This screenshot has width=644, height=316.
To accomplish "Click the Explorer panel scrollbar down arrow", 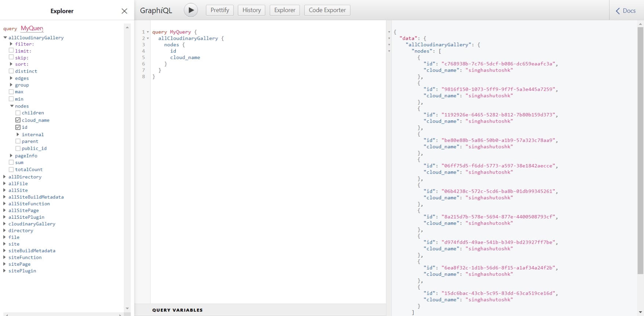I will (x=127, y=308).
